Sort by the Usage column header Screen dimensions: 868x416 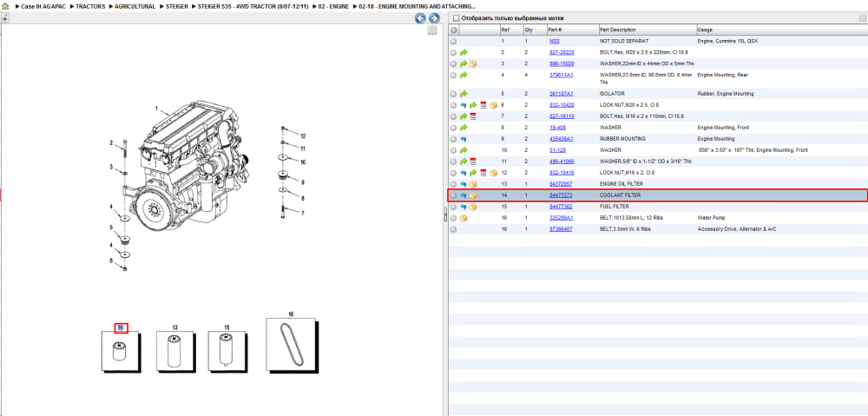(705, 30)
